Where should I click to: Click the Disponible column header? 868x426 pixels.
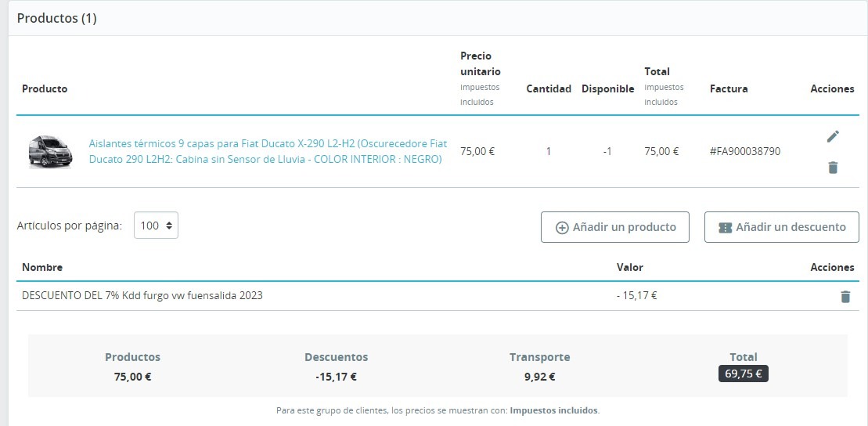pos(608,88)
